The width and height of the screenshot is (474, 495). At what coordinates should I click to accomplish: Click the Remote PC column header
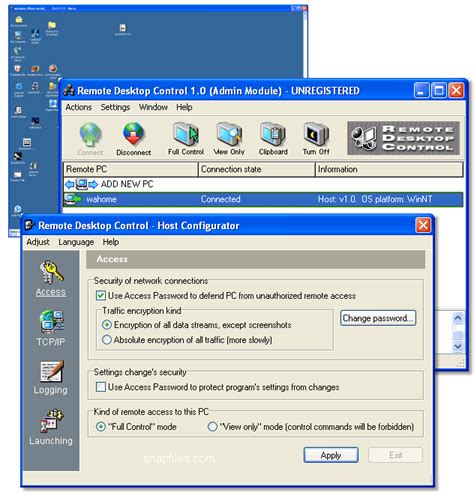tap(130, 169)
